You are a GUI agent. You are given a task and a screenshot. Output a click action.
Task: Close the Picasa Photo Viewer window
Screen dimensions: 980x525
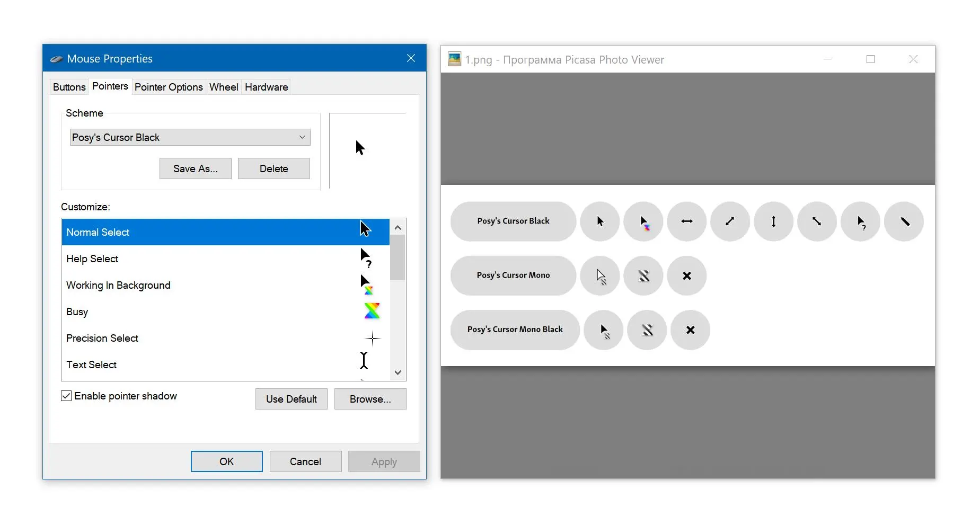[913, 59]
